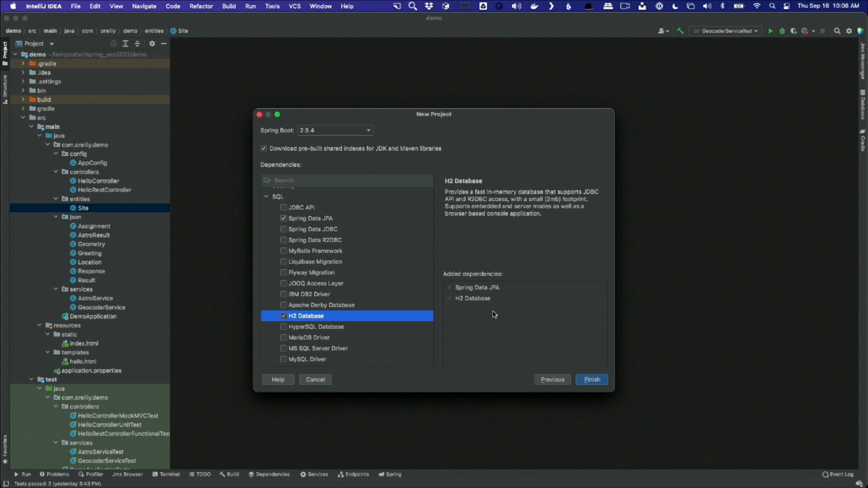Screen dimensions: 868x488
Task: Click the green Run icon in toolbar
Action: 770,31
